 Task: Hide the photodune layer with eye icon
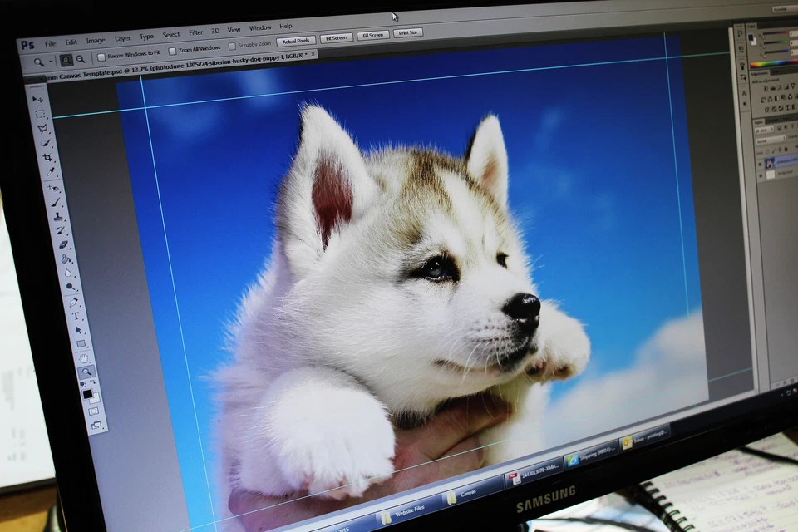click(x=760, y=165)
